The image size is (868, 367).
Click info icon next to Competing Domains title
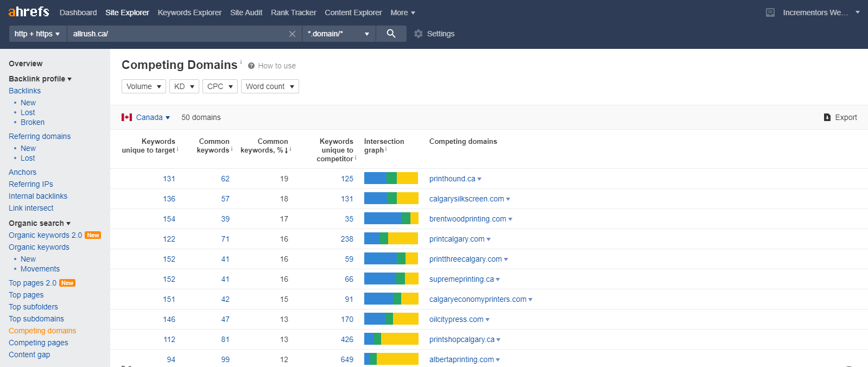point(241,62)
